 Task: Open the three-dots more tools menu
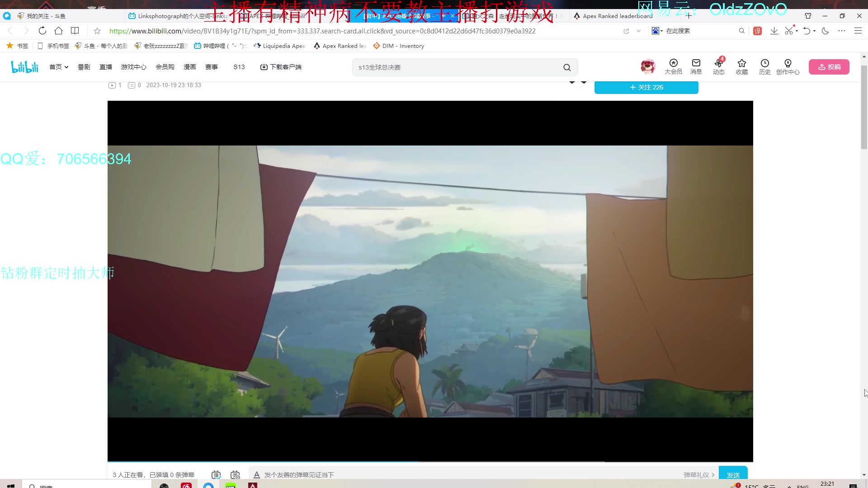(x=841, y=31)
